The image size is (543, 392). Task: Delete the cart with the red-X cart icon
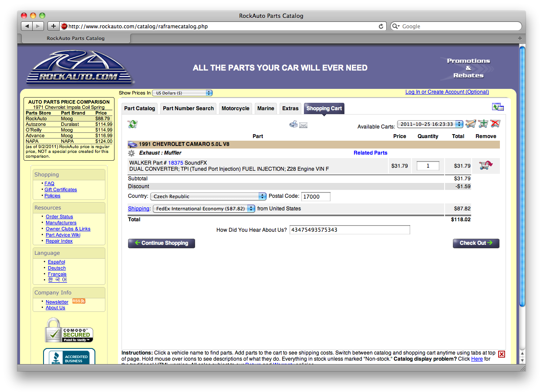(495, 124)
